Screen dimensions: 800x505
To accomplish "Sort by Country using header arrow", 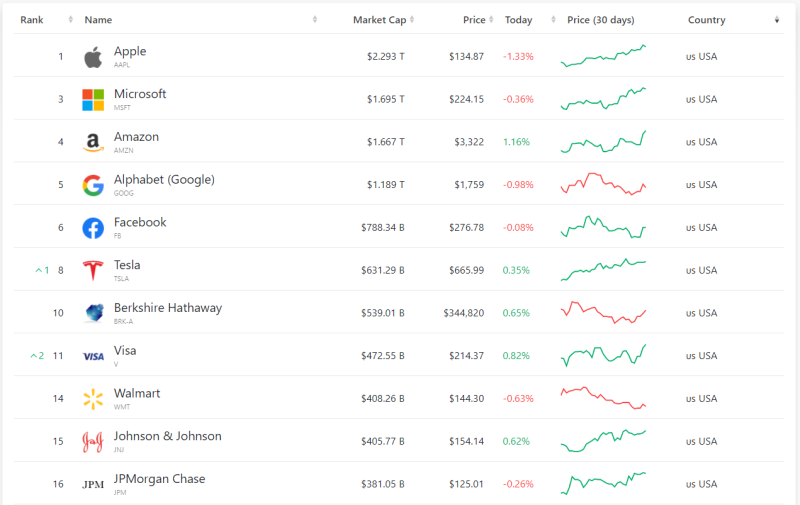I will [x=777, y=20].
